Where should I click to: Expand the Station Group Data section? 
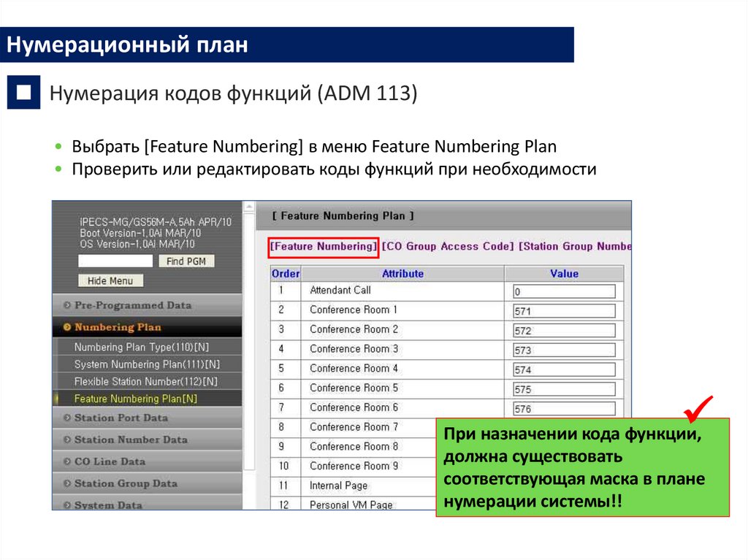[x=148, y=483]
